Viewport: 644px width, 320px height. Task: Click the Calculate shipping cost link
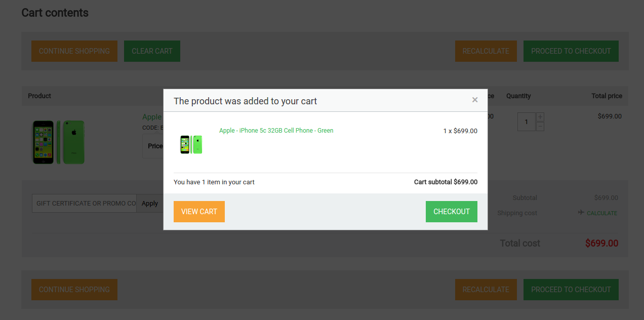click(602, 213)
